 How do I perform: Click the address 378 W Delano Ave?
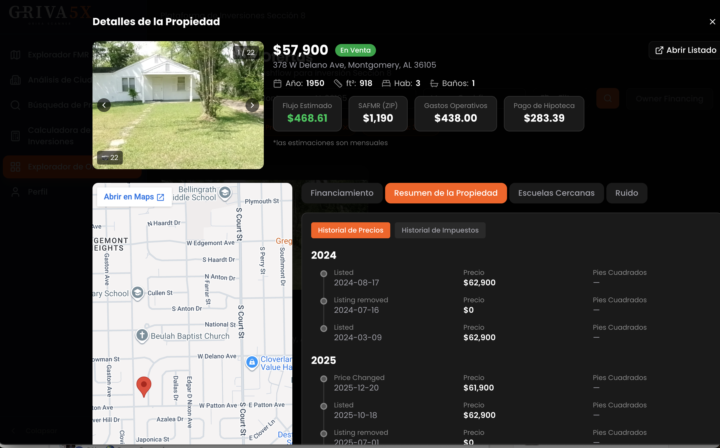coord(354,65)
